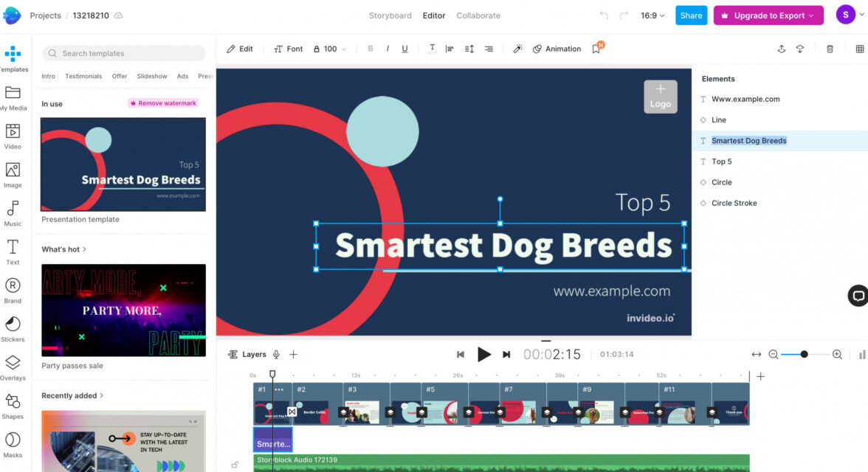
Task: Open the Video library panel
Action: (13, 136)
